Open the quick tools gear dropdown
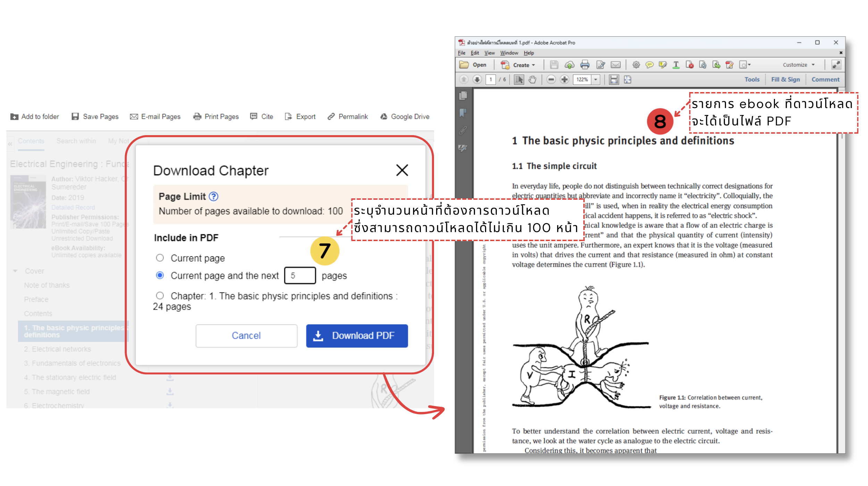The height and width of the screenshot is (486, 868). 745,65
